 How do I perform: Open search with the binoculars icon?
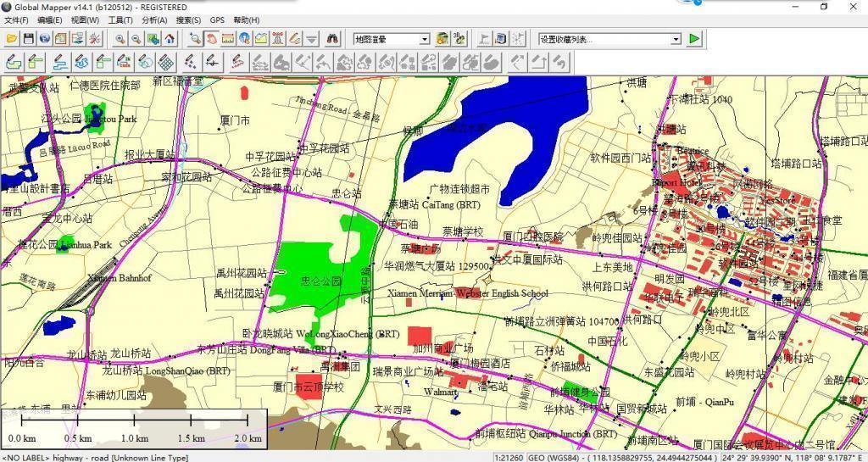[x=333, y=39]
